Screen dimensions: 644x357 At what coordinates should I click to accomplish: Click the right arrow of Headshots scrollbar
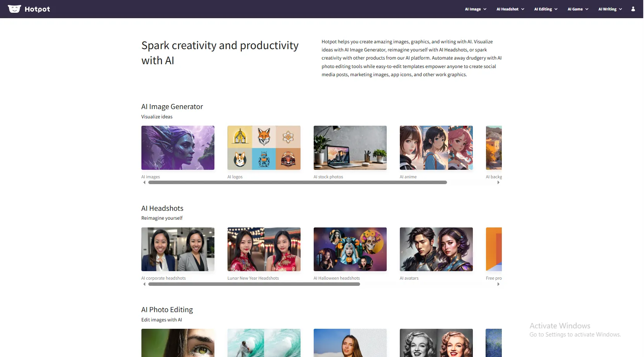pos(498,284)
